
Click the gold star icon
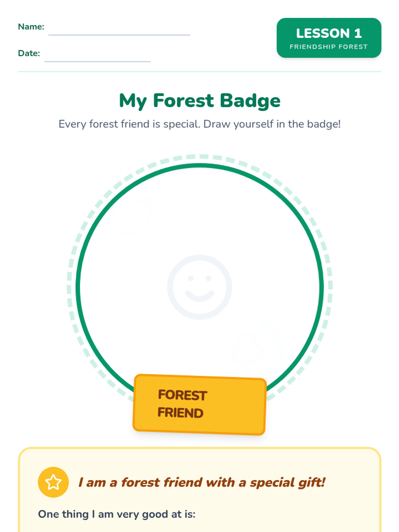pyautogui.click(x=53, y=482)
